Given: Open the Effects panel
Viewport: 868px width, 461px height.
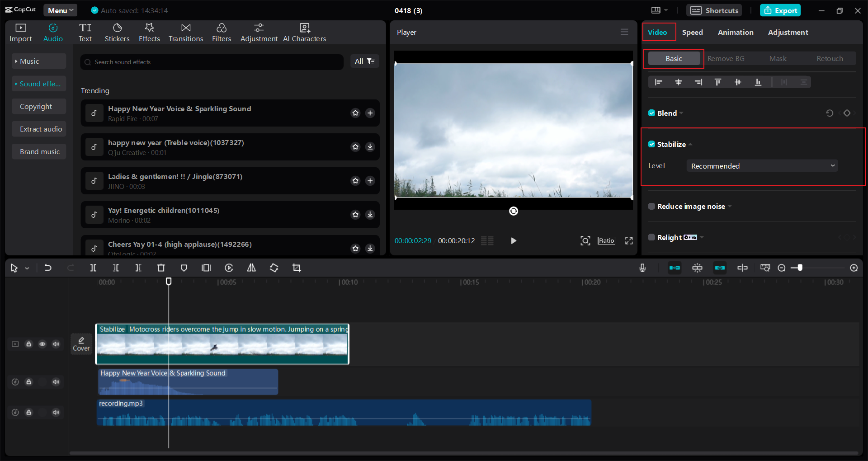Looking at the screenshot, I should point(149,32).
